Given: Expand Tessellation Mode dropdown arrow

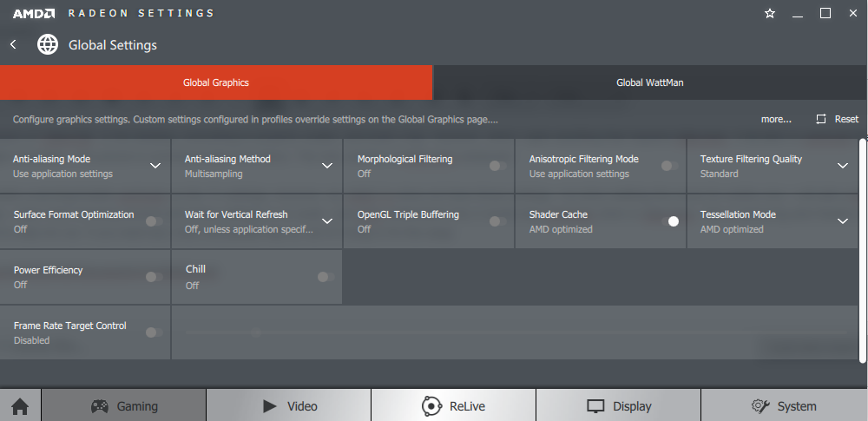Looking at the screenshot, I should tap(843, 221).
